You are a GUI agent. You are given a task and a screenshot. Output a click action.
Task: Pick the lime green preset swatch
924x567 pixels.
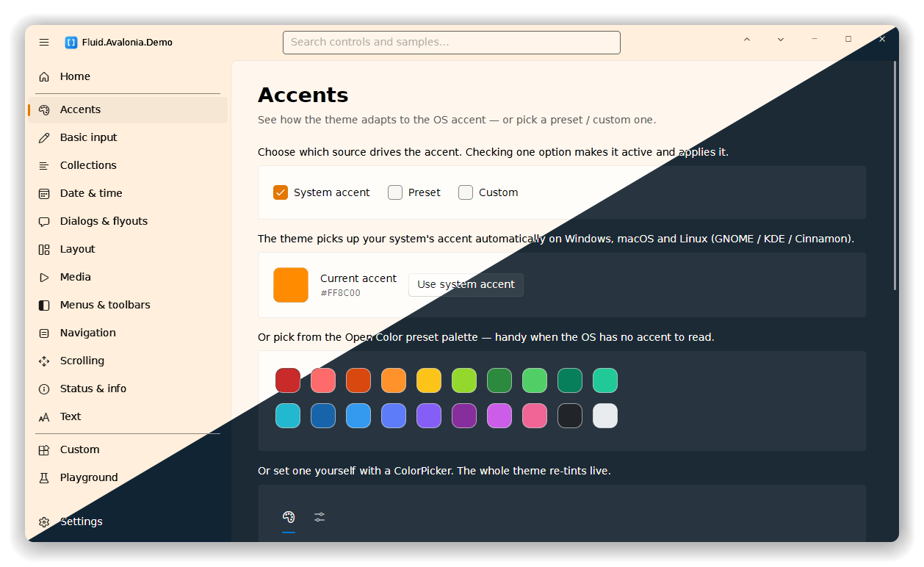tap(464, 380)
